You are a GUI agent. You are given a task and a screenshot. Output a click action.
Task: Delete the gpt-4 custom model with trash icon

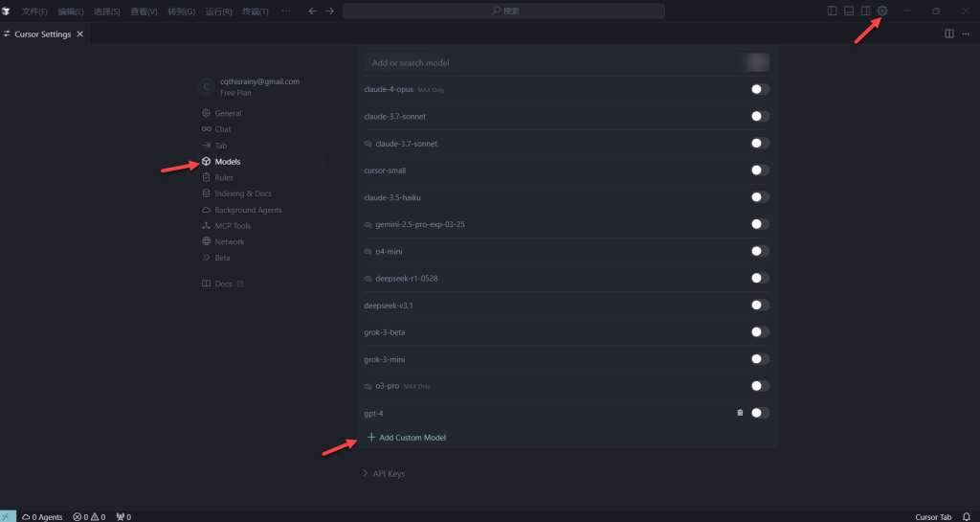pyautogui.click(x=740, y=413)
